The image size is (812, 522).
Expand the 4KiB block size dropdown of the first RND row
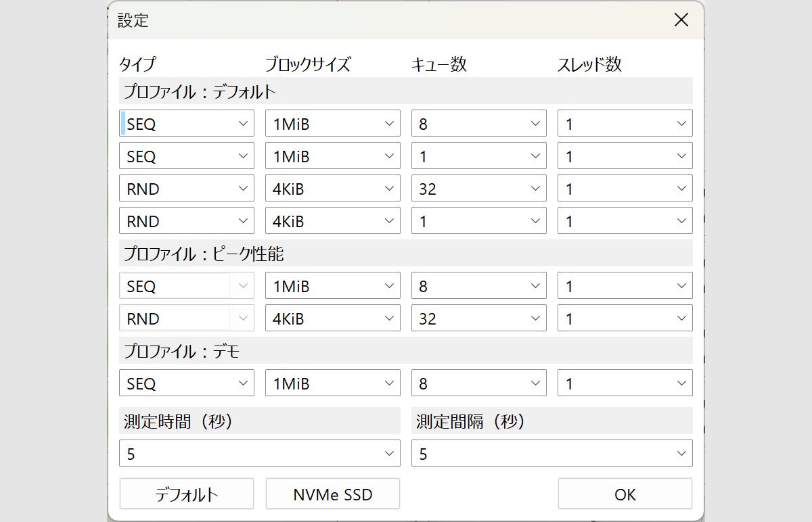click(x=332, y=188)
